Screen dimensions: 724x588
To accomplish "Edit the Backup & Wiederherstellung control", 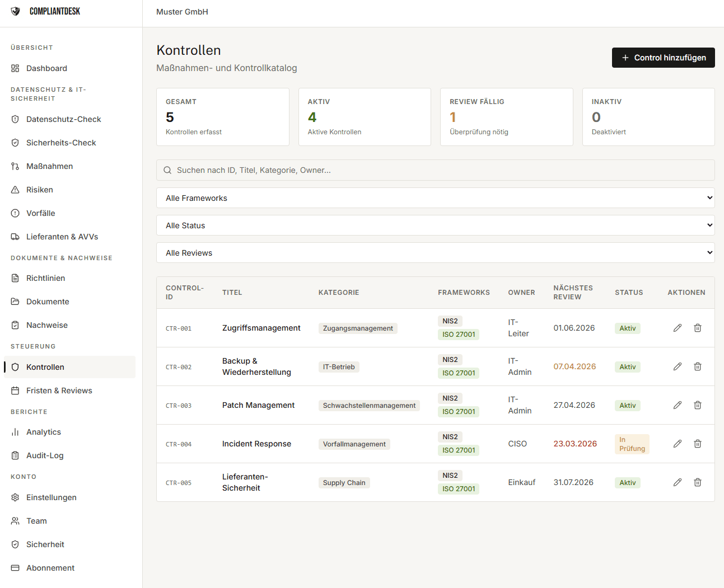I will [677, 366].
